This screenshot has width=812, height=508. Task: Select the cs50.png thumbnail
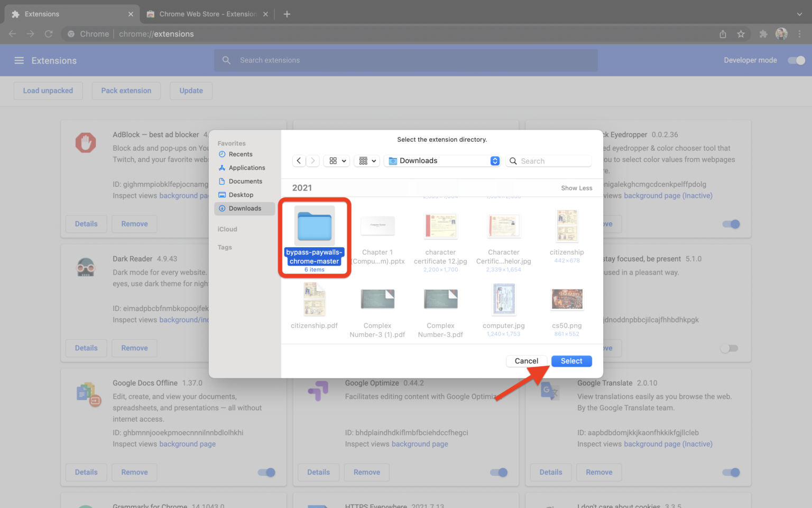click(567, 300)
